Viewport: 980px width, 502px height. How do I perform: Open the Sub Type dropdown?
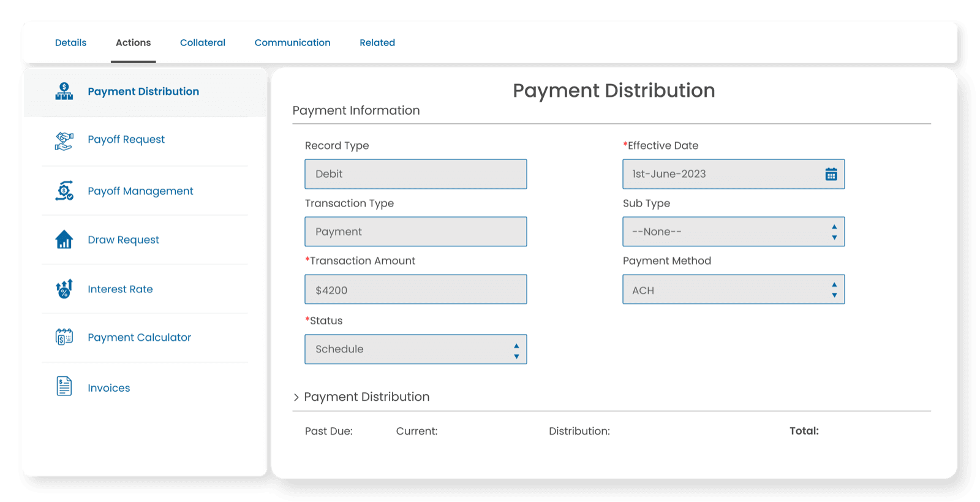coord(733,232)
